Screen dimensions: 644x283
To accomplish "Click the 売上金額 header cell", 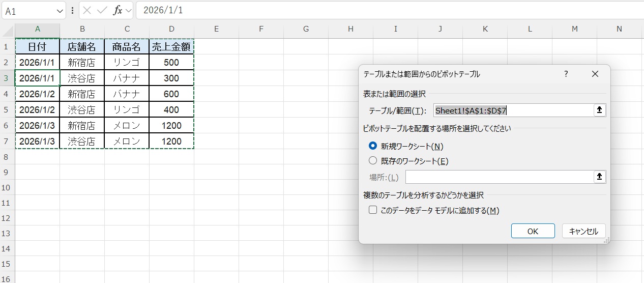I will pyautogui.click(x=171, y=47).
